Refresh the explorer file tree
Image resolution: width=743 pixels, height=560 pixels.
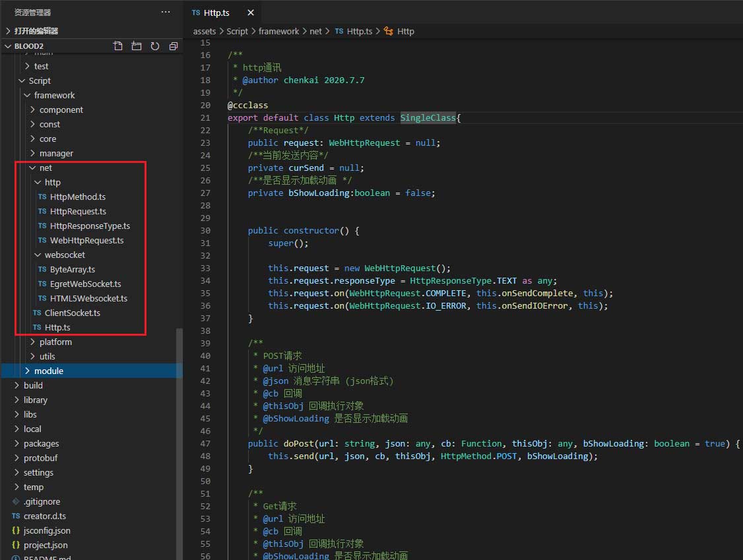[155, 46]
